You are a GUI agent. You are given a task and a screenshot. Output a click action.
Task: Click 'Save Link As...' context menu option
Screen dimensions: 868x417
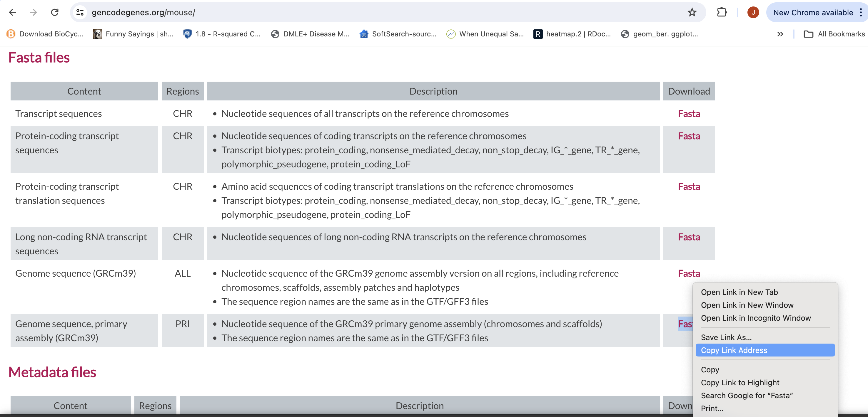coord(727,337)
